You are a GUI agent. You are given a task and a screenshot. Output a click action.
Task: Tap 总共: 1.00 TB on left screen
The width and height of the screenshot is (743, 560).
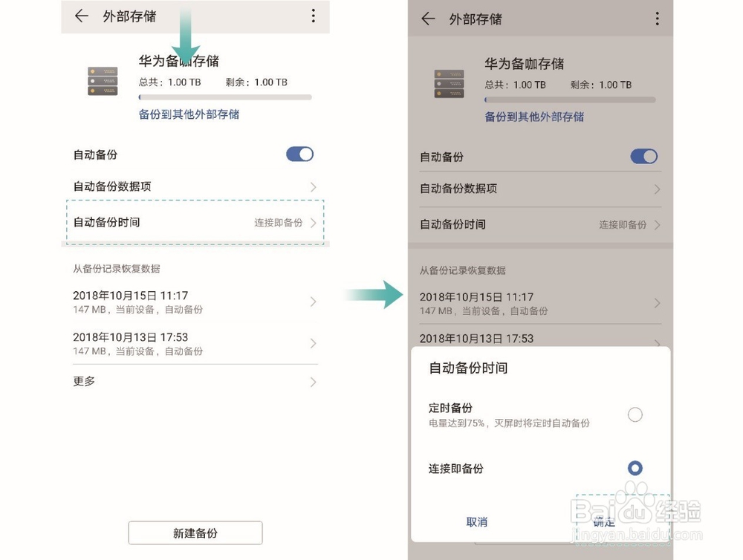click(169, 82)
